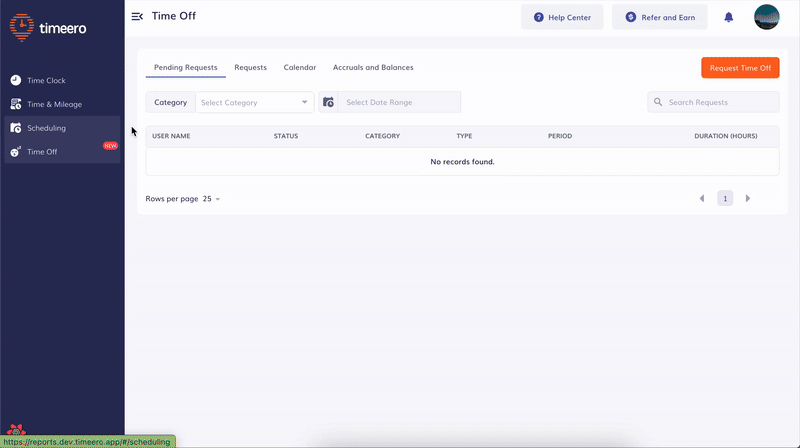Click the Time & Mileage sidebar icon
The image size is (800, 448).
[x=15, y=104]
